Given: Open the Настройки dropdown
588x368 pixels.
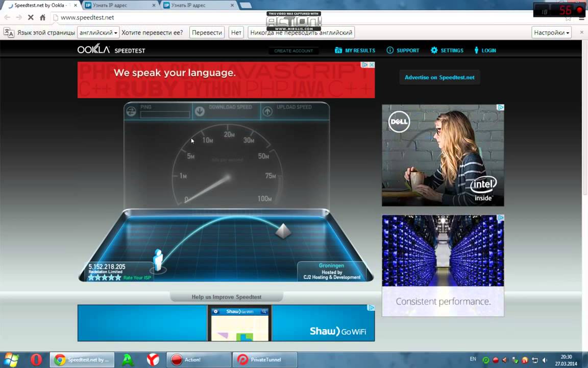Looking at the screenshot, I should pos(551,33).
